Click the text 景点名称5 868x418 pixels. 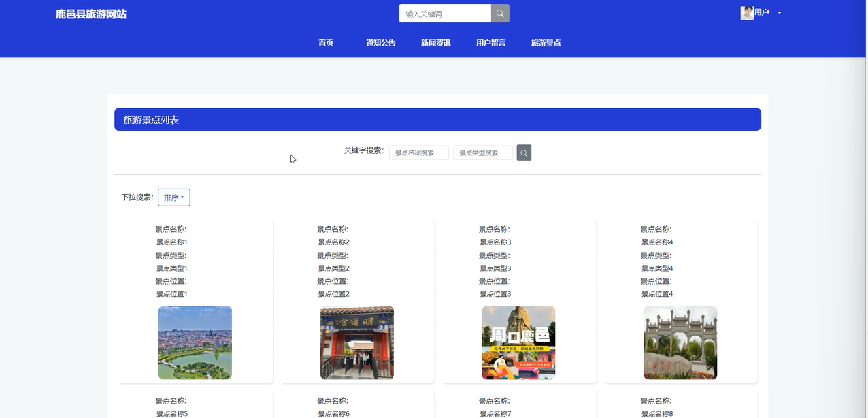[172, 413]
